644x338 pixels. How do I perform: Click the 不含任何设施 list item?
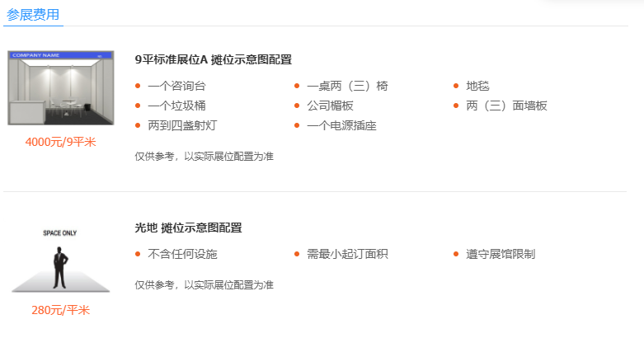click(x=183, y=254)
